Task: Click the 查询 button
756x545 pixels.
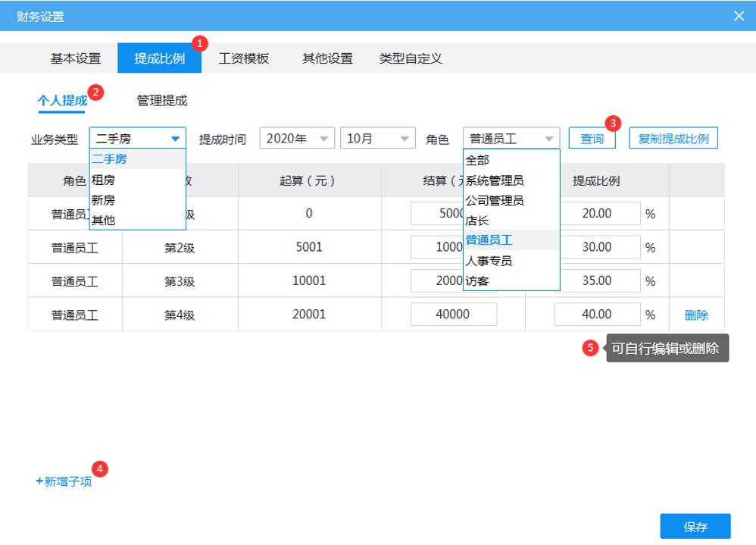Action: (x=592, y=139)
